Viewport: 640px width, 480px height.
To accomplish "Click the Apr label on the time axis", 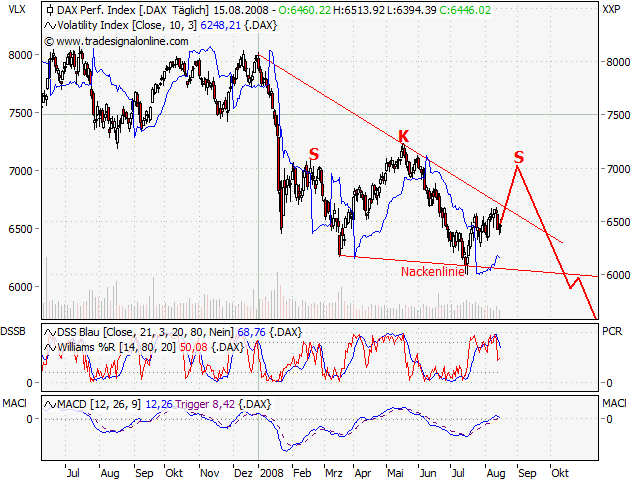I will [363, 473].
